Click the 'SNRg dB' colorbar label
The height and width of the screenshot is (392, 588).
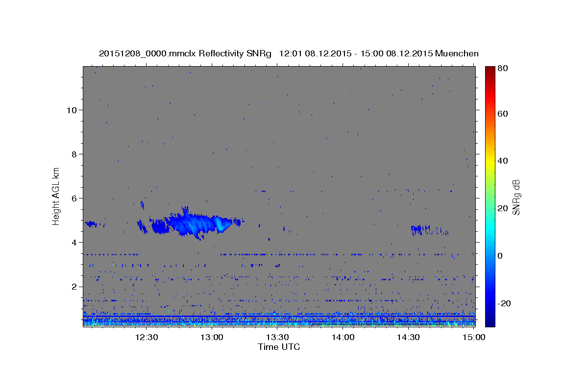[x=516, y=197]
